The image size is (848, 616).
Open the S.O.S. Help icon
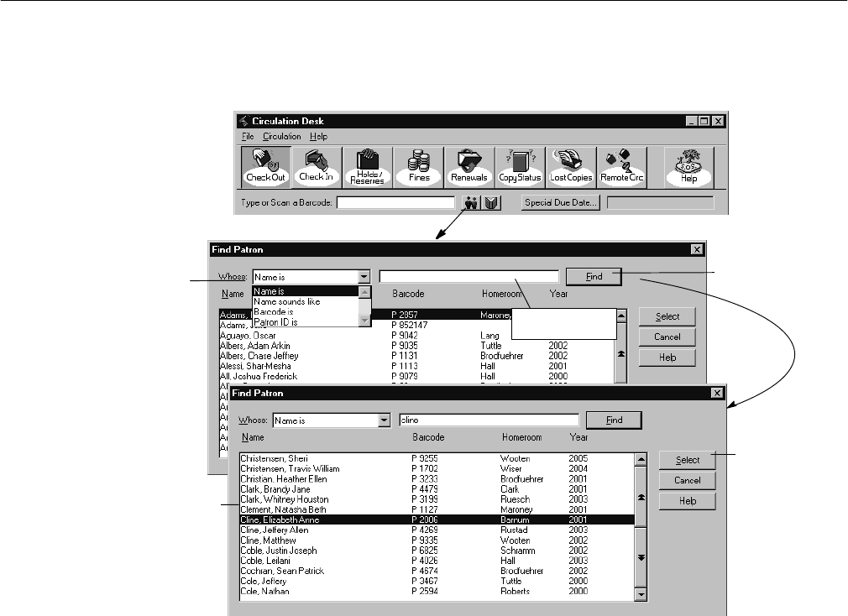point(689,167)
